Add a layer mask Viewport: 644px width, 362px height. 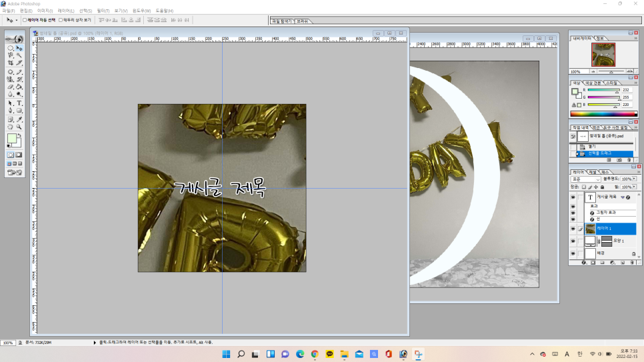tap(593, 263)
